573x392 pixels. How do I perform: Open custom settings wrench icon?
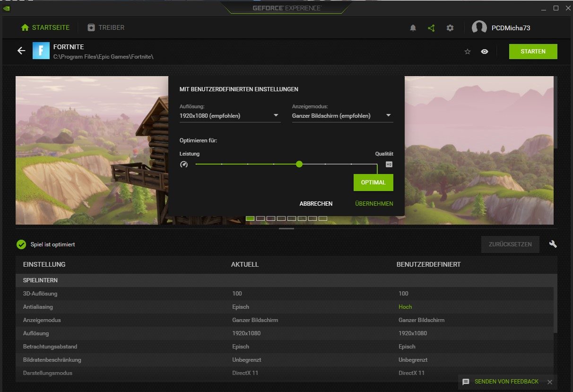(553, 244)
